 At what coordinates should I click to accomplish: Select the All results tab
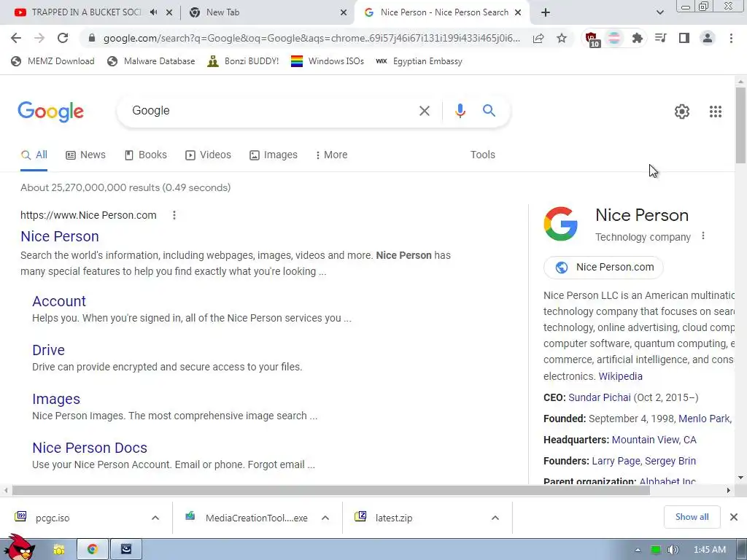[34, 155]
